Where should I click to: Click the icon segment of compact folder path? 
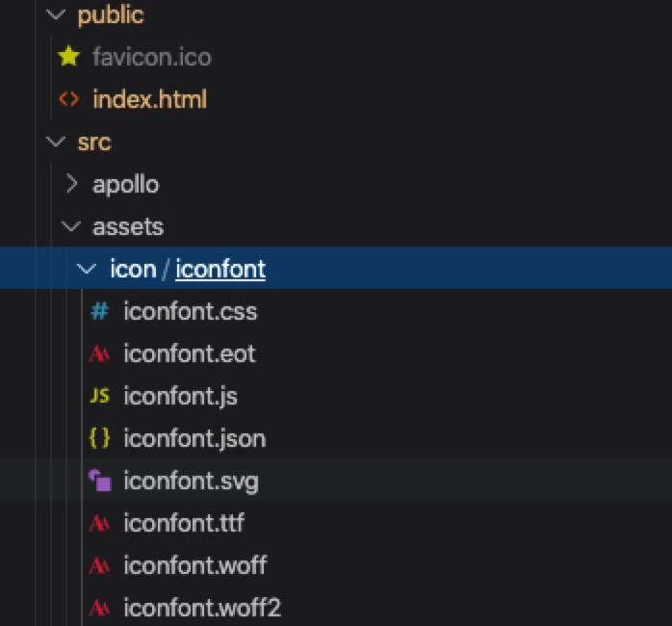(x=133, y=269)
